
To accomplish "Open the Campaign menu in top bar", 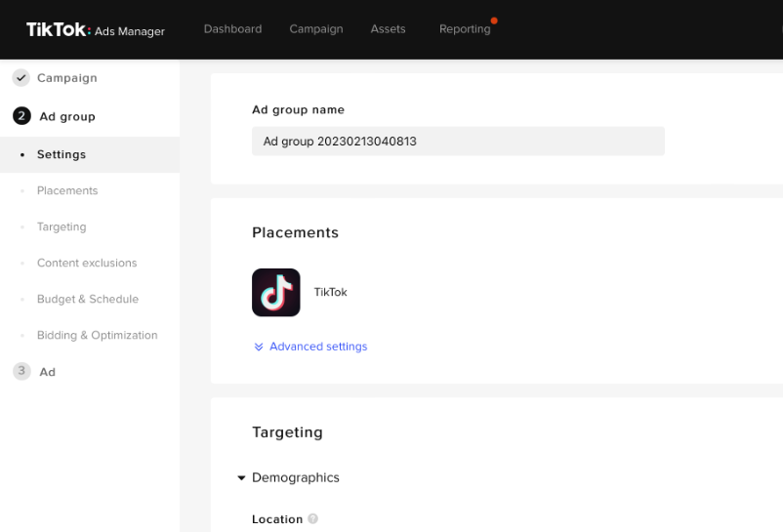I will click(316, 29).
